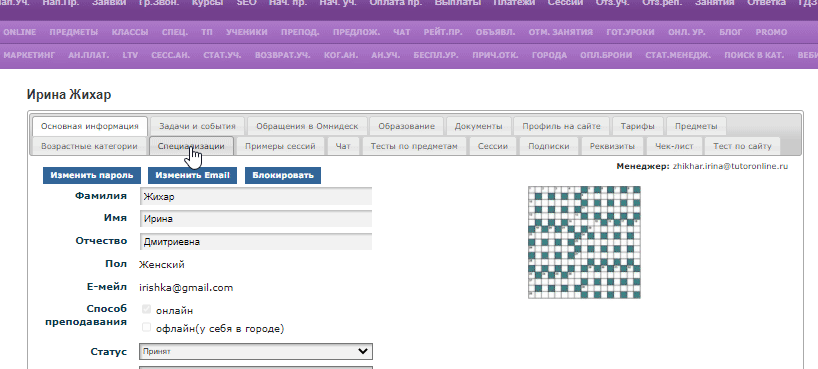Open the ТП menu item
This screenshot has width=818, height=369.
207,32
